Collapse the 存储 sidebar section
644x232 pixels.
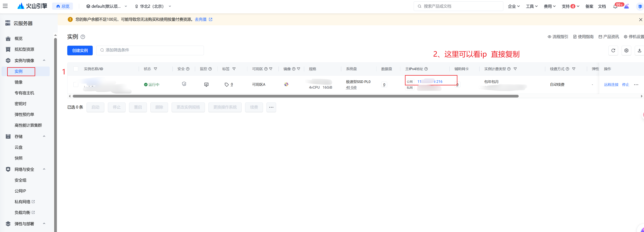pyautogui.click(x=44, y=137)
